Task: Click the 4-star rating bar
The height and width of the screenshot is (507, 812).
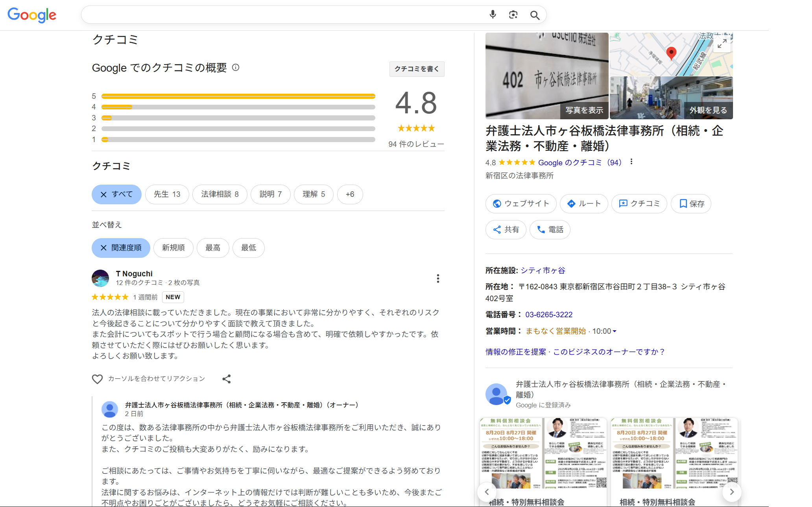Action: click(238, 107)
